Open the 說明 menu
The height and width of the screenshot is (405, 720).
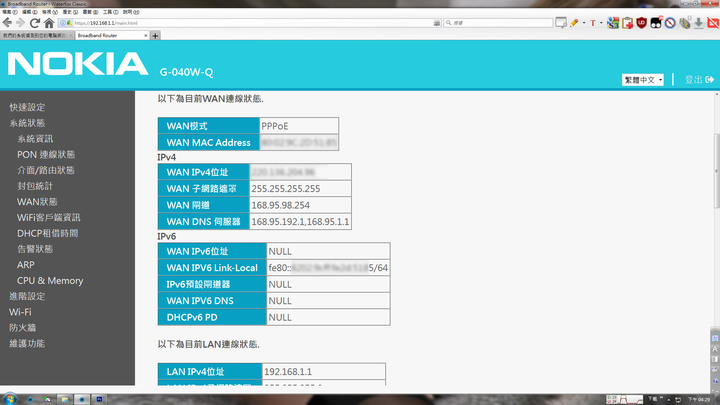click(x=130, y=12)
